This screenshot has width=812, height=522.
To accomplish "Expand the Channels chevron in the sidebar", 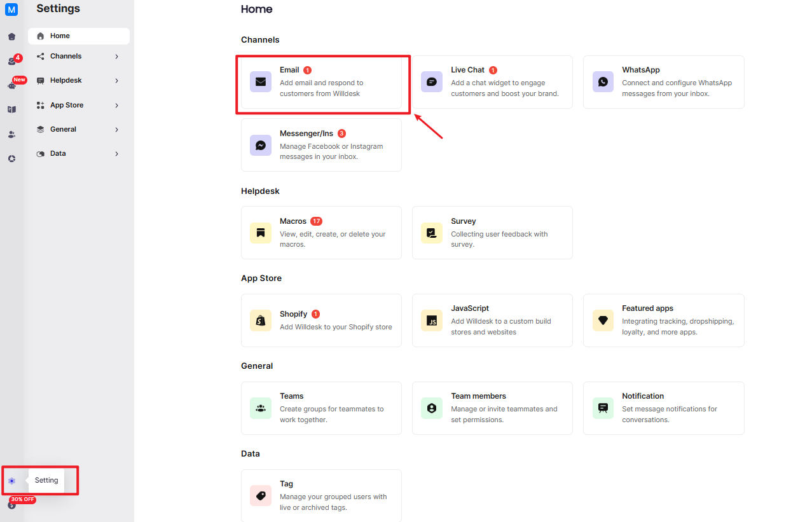I will pyautogui.click(x=117, y=57).
